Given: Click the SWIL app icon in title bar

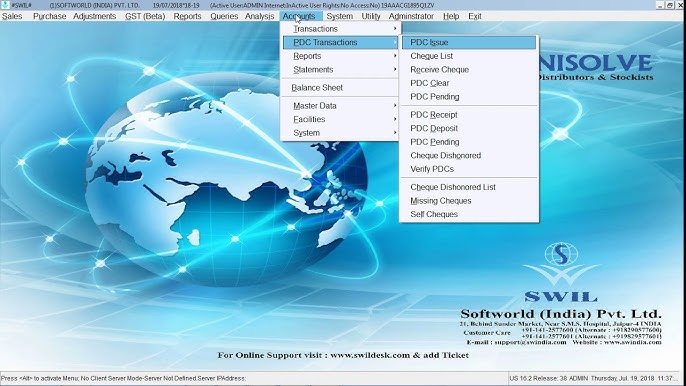Looking at the screenshot, I should (5, 5).
